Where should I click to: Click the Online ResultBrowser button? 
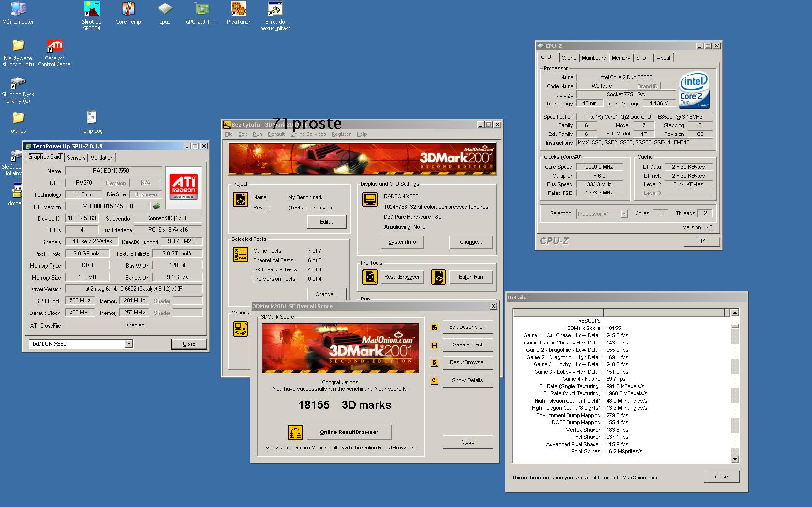point(349,432)
